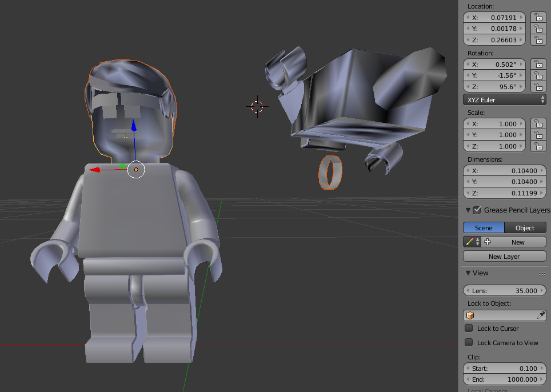Screen dimensions: 551x392
Task: Click the 3D cursor crosshair in viewport
Action: coord(257,106)
